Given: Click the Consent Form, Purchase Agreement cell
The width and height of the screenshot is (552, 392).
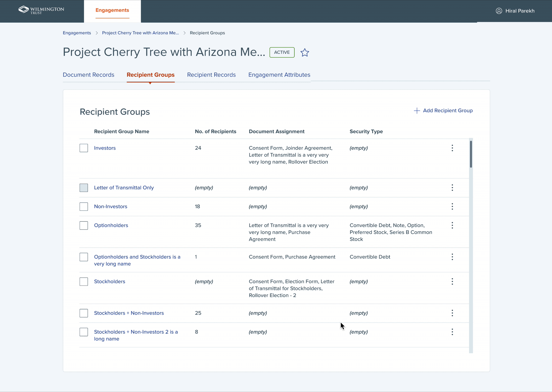Looking at the screenshot, I should point(292,257).
